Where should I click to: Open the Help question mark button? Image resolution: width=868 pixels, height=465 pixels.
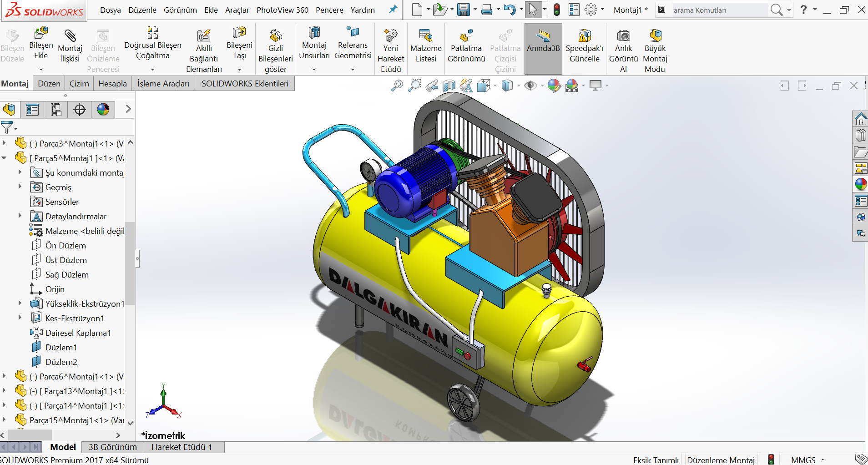[x=804, y=10]
